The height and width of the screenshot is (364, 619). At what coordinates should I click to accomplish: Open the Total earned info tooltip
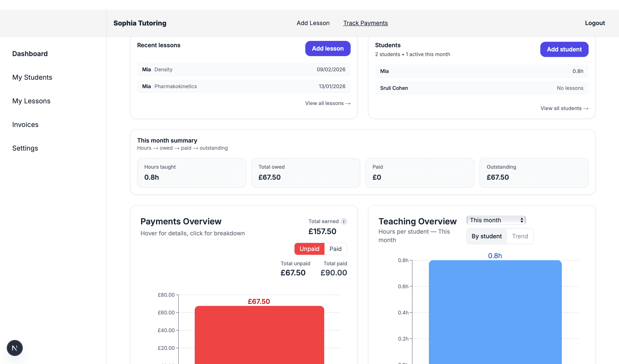click(344, 221)
